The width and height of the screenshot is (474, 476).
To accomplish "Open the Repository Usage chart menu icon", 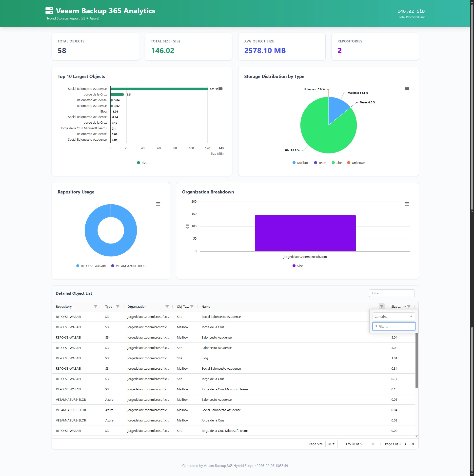I will tap(158, 204).
